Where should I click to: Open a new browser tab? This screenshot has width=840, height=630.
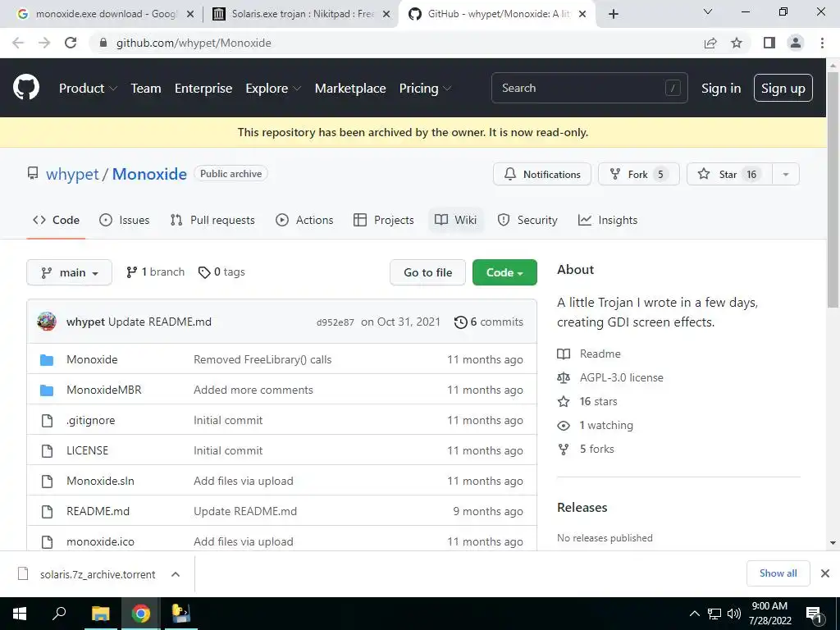tap(614, 14)
